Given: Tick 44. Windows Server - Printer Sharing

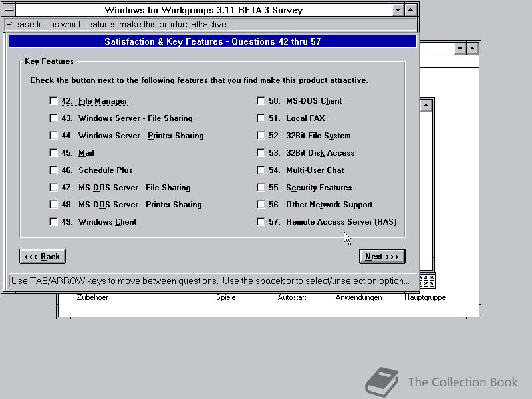Looking at the screenshot, I should [53, 136].
